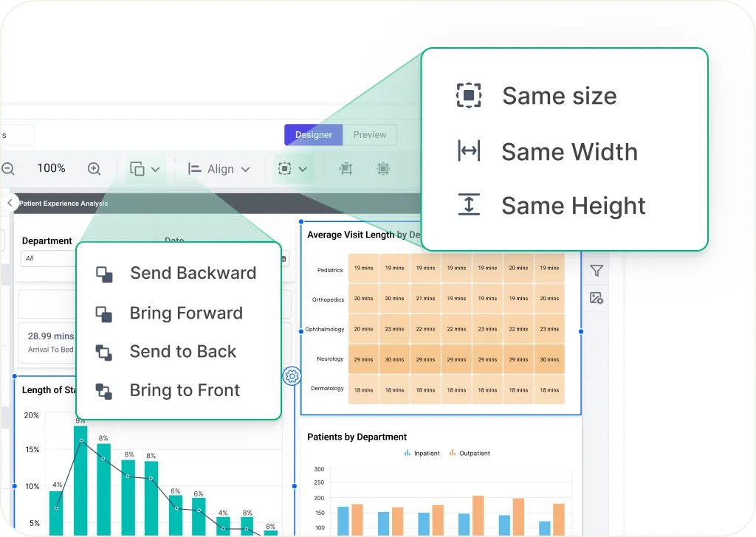756x537 pixels.
Task: Open the image settings icon
Action: [597, 298]
